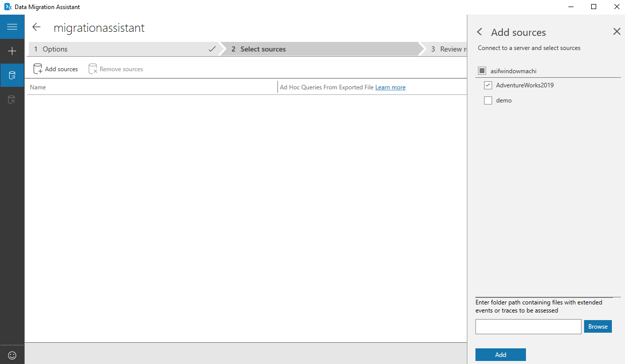Screen dimensions: 625x364
Task: Click the feedback smiley icon
Action: 12,355
